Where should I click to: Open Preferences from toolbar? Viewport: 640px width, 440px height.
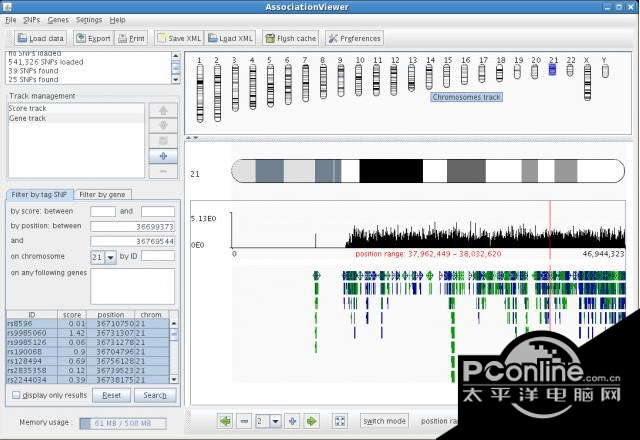(x=354, y=38)
